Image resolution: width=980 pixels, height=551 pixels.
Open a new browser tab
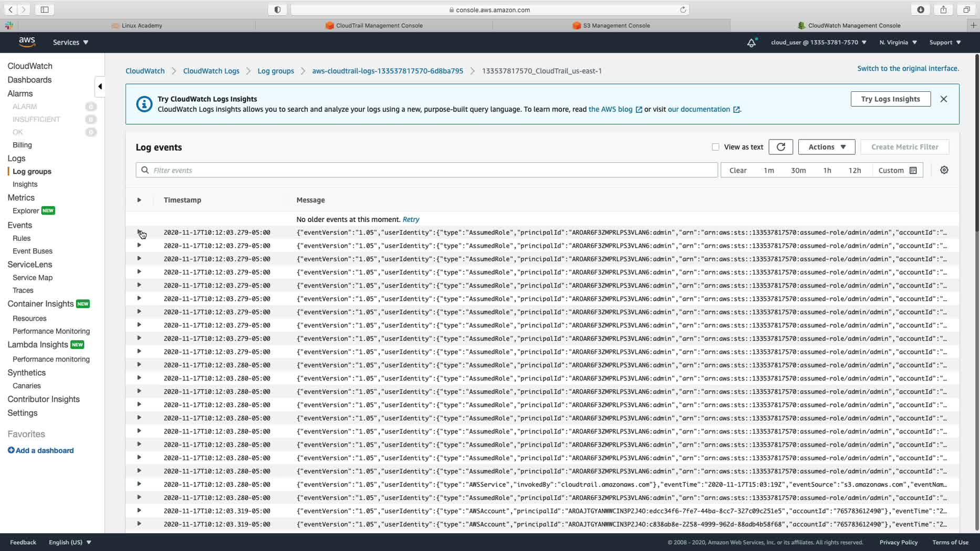pyautogui.click(x=973, y=25)
